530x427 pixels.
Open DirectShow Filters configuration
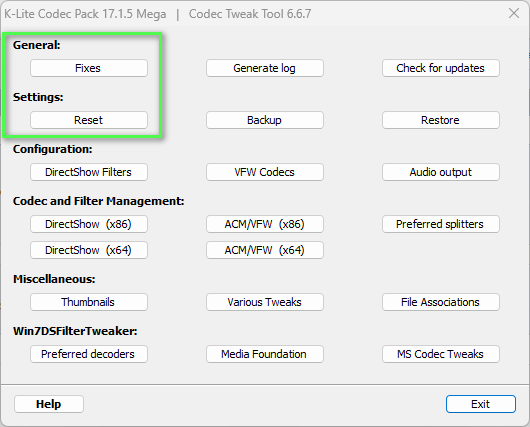[89, 172]
